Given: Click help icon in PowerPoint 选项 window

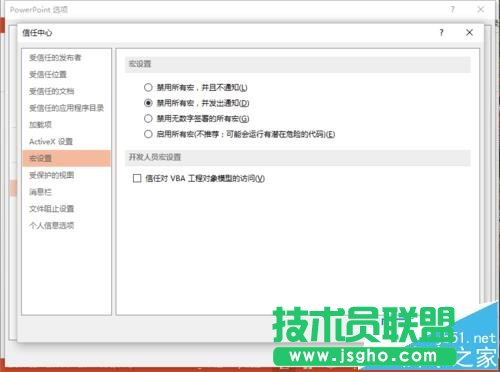Looking at the screenshot, I should tap(452, 9).
